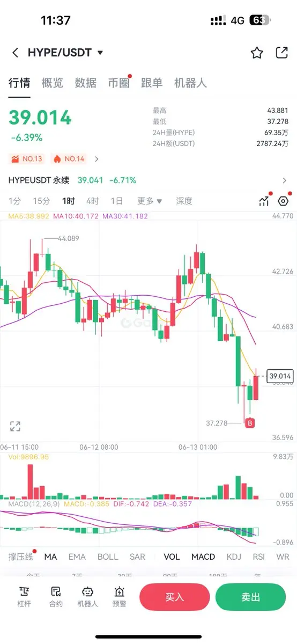Open the share icon at top right
Screen dimensions: 297x644
click(x=281, y=53)
